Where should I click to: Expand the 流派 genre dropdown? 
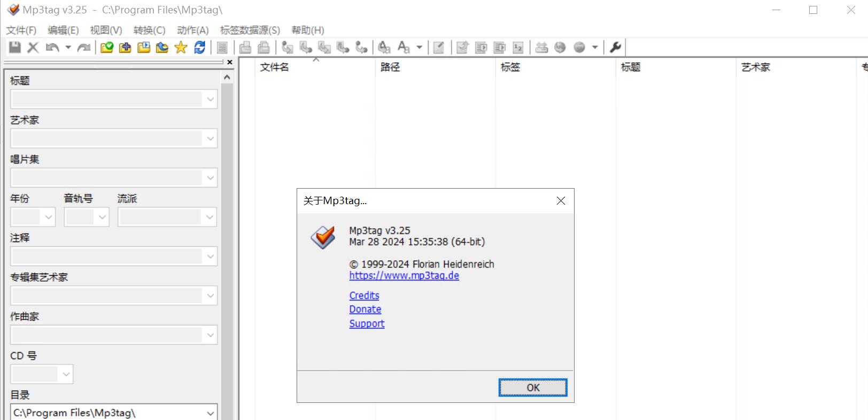[210, 217]
